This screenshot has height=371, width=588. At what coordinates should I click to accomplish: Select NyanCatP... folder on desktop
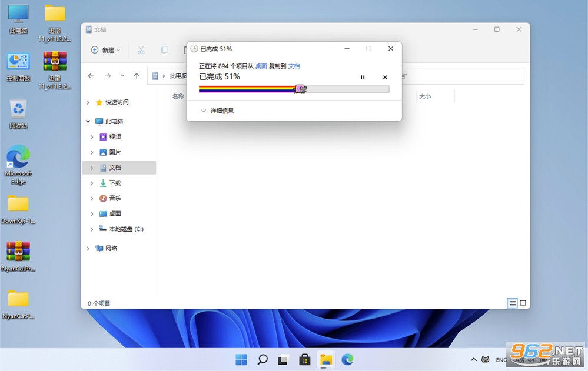[18, 305]
